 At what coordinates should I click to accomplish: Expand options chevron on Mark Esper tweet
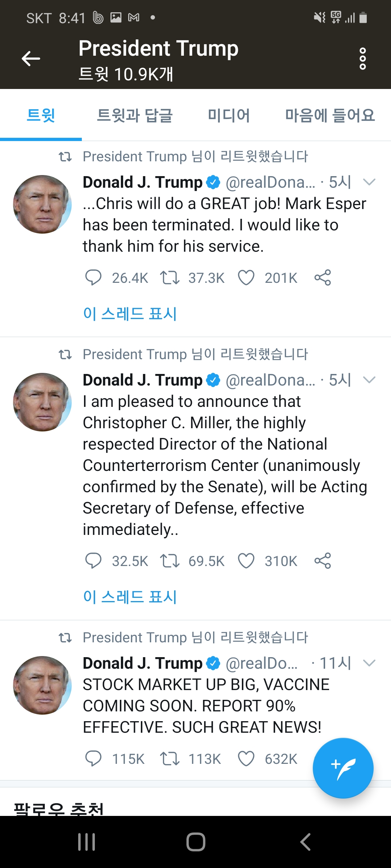pos(369,182)
